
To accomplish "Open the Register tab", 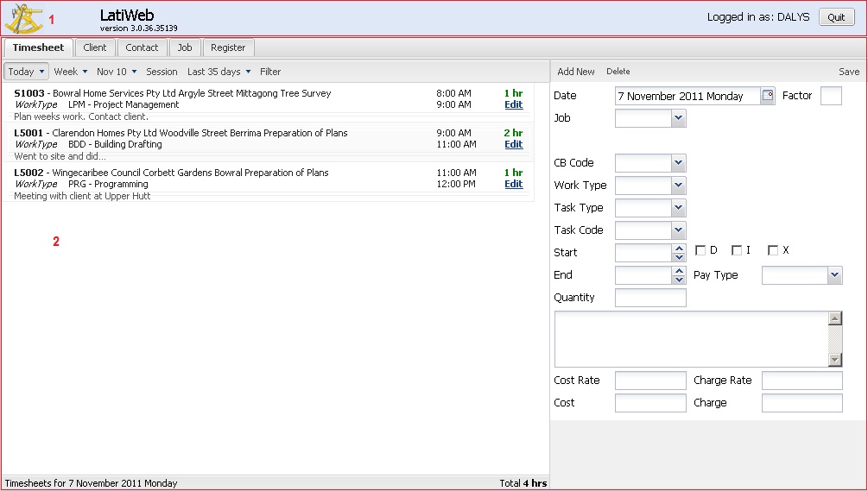I will pyautogui.click(x=228, y=48).
